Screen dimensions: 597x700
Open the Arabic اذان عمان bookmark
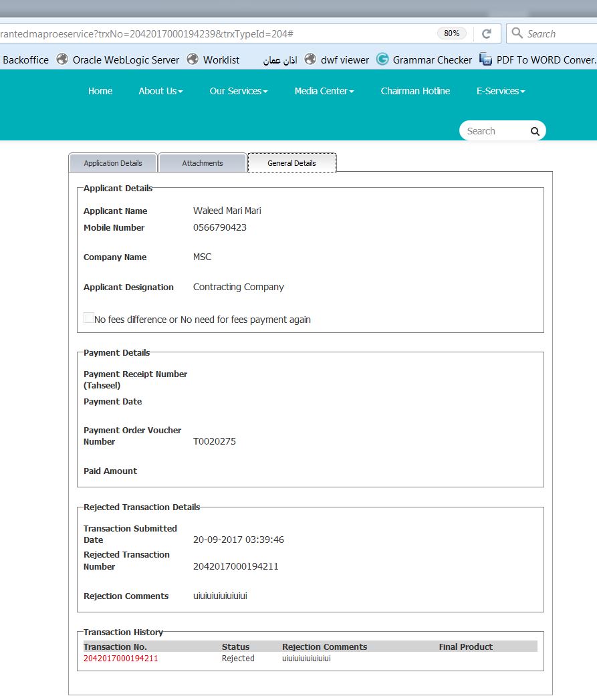(x=280, y=60)
